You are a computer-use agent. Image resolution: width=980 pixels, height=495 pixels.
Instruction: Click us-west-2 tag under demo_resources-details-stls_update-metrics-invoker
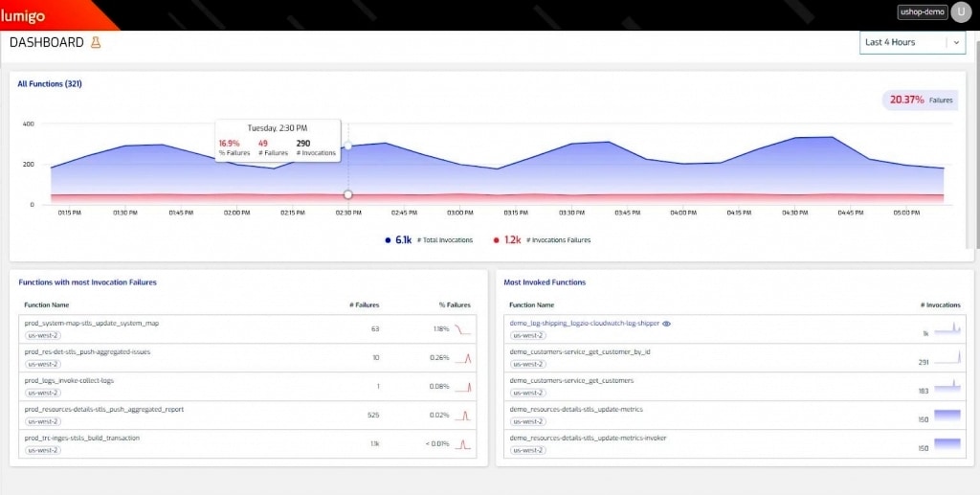tap(528, 451)
